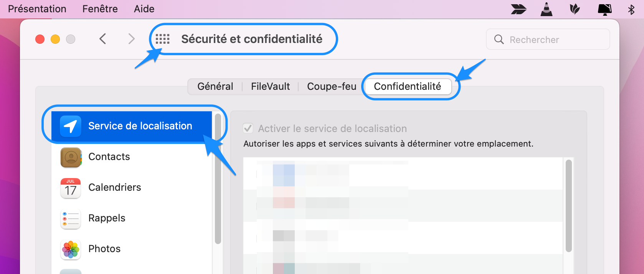Switch to the FileVault tab

[271, 86]
